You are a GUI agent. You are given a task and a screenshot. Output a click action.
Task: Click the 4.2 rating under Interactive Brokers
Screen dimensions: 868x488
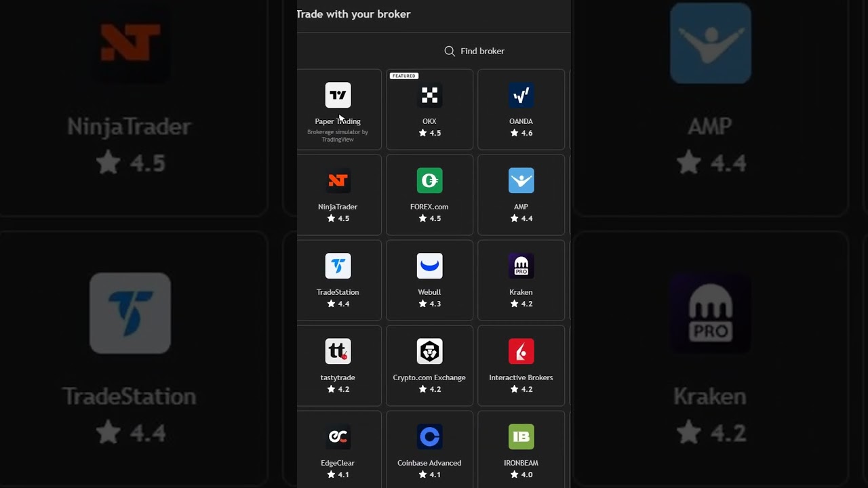[x=521, y=390]
